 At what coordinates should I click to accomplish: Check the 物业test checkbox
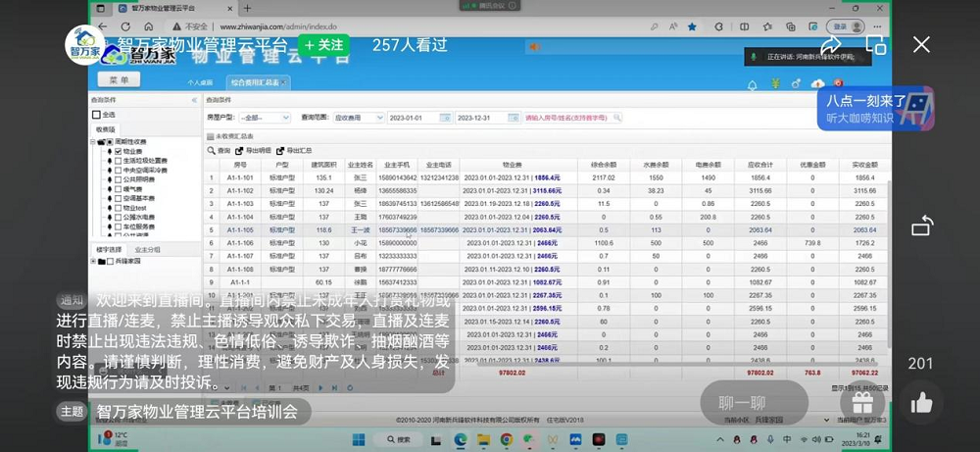coord(118,208)
